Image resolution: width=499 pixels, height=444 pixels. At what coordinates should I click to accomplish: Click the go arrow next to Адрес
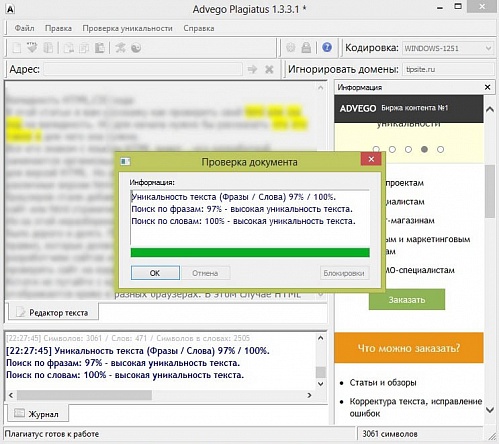click(x=252, y=69)
